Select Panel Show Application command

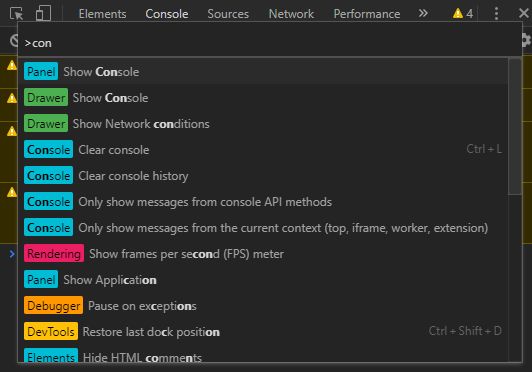(x=263, y=280)
